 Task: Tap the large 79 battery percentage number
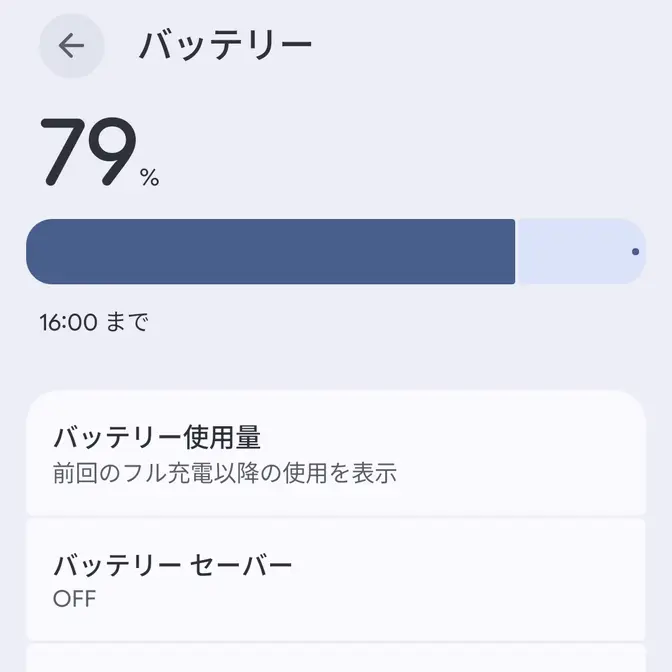(86, 153)
